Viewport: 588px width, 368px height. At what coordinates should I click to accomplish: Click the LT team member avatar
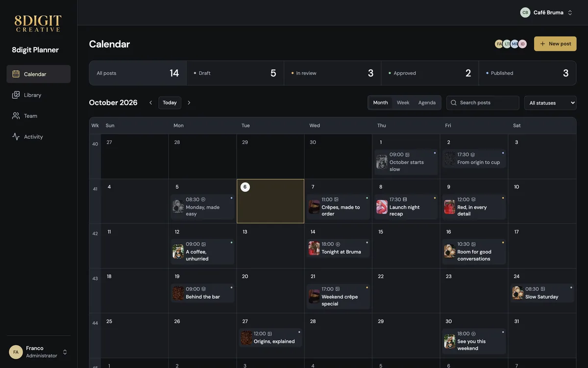pyautogui.click(x=507, y=44)
